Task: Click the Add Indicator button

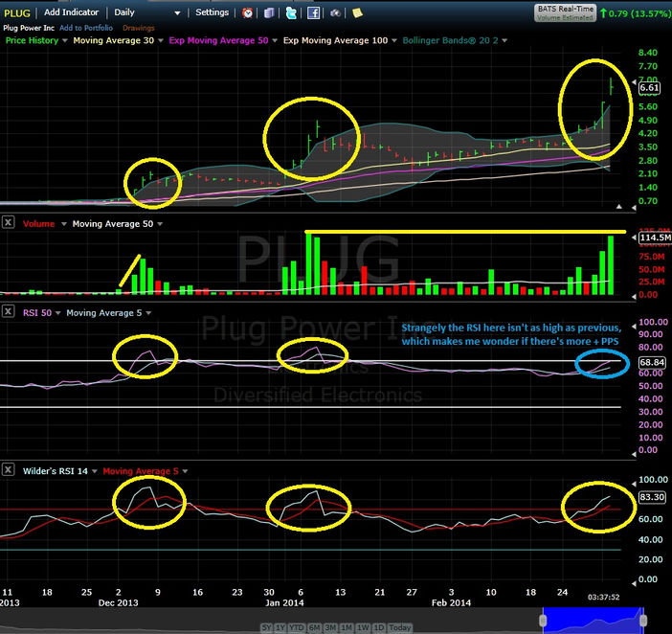Action: pos(71,12)
